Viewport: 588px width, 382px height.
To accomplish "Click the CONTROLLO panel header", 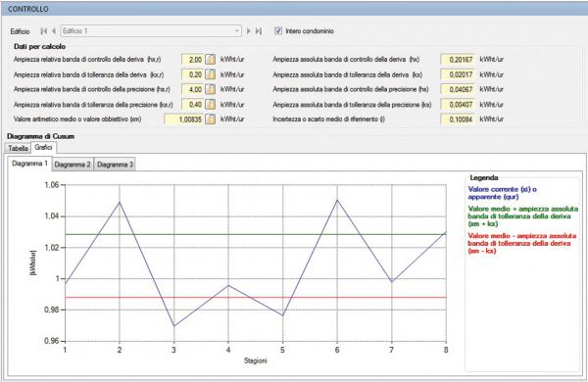I will [x=294, y=9].
